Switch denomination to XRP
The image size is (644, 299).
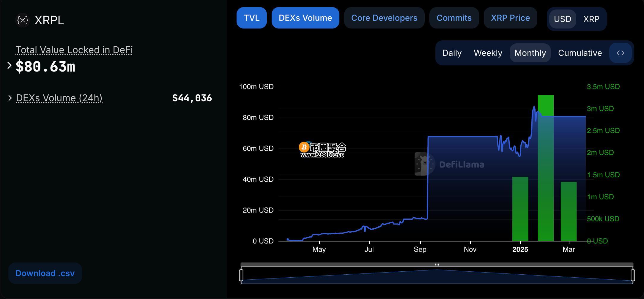point(591,19)
